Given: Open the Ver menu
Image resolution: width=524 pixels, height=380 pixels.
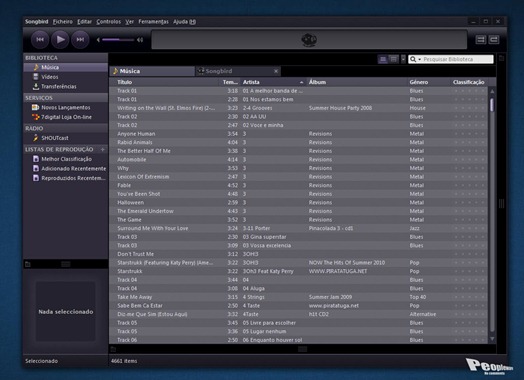Looking at the screenshot, I should [130, 22].
